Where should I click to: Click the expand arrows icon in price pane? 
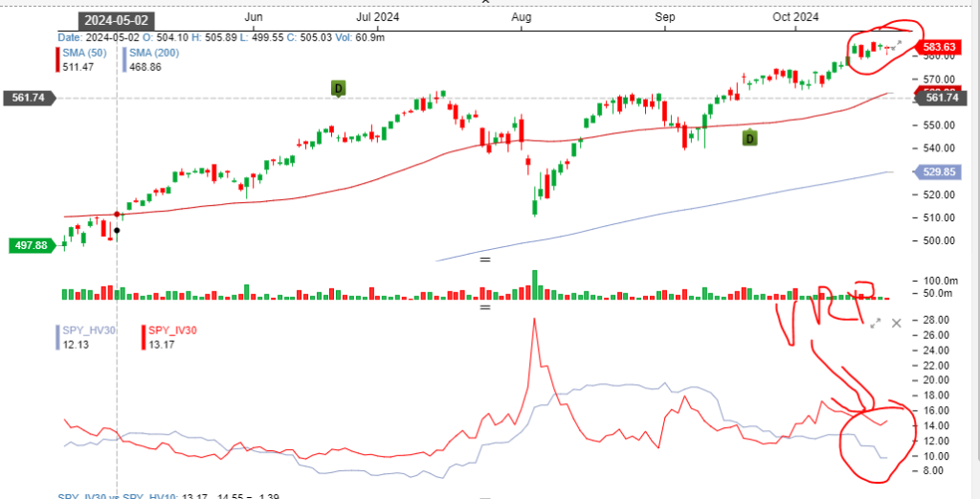click(x=896, y=45)
